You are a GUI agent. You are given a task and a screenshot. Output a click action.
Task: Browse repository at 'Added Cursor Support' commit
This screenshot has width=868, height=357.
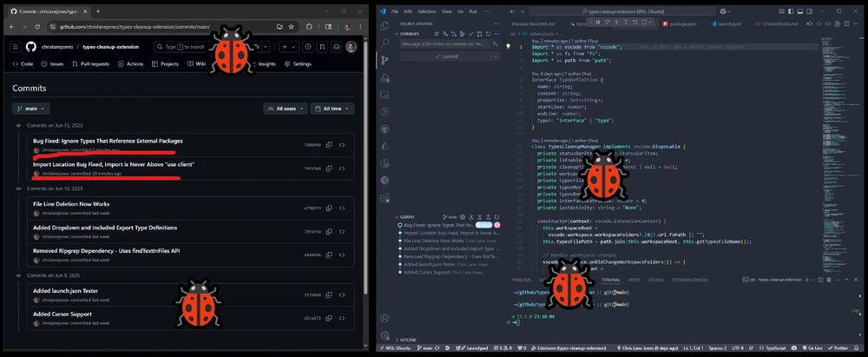[x=342, y=318]
